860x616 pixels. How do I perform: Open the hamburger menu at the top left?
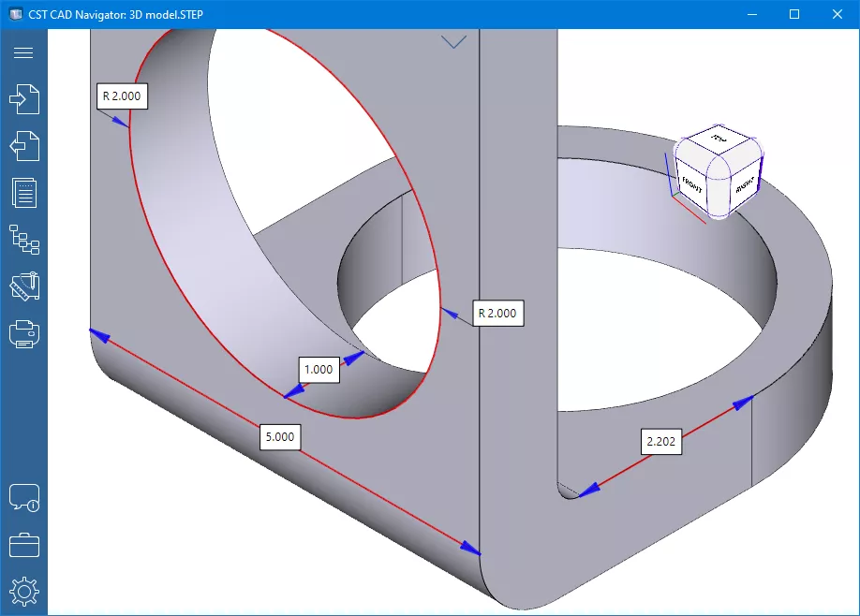23,52
